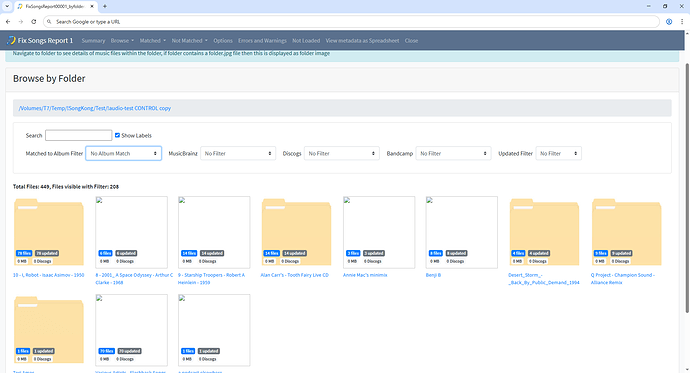Open the browser profile icon
The width and height of the screenshot is (690, 373).
coord(669,22)
